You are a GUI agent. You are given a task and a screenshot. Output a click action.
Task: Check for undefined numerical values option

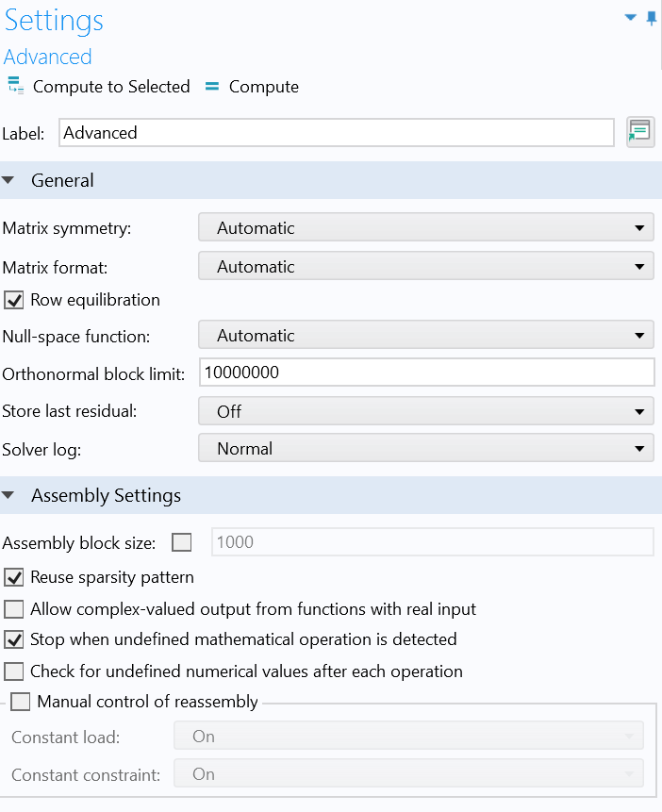tap(14, 671)
